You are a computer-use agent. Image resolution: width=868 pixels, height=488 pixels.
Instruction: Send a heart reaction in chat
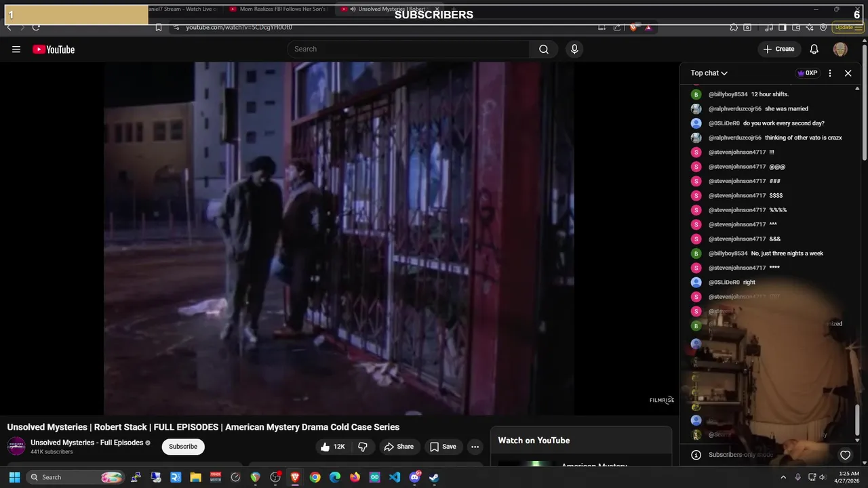845,455
